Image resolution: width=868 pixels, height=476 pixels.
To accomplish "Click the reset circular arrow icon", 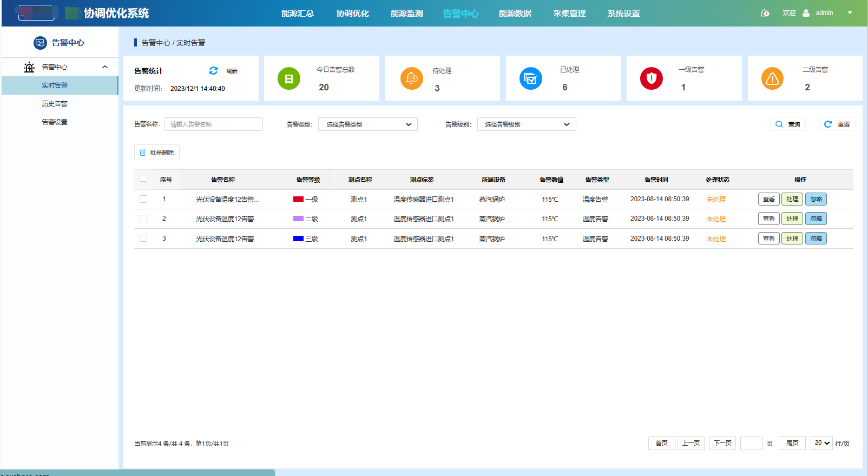I will point(828,124).
